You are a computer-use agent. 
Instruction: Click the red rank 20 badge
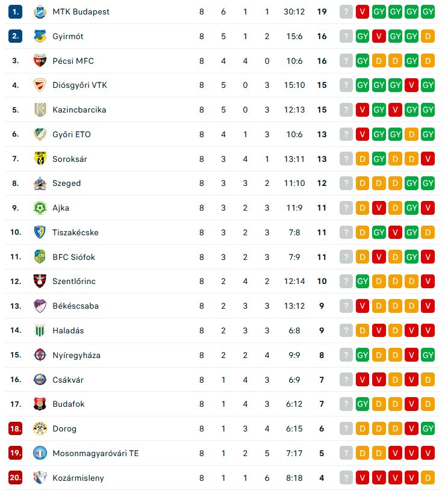coord(15,478)
